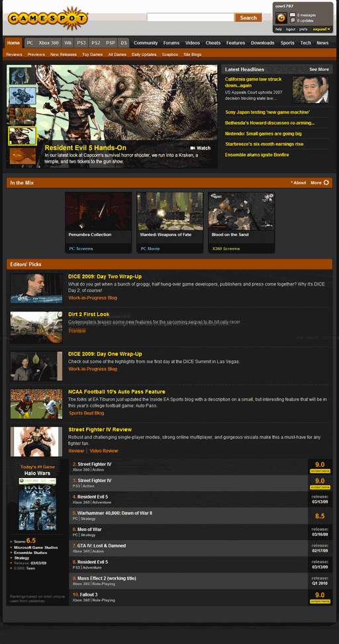Switch to the DS platform tab

coord(123,43)
